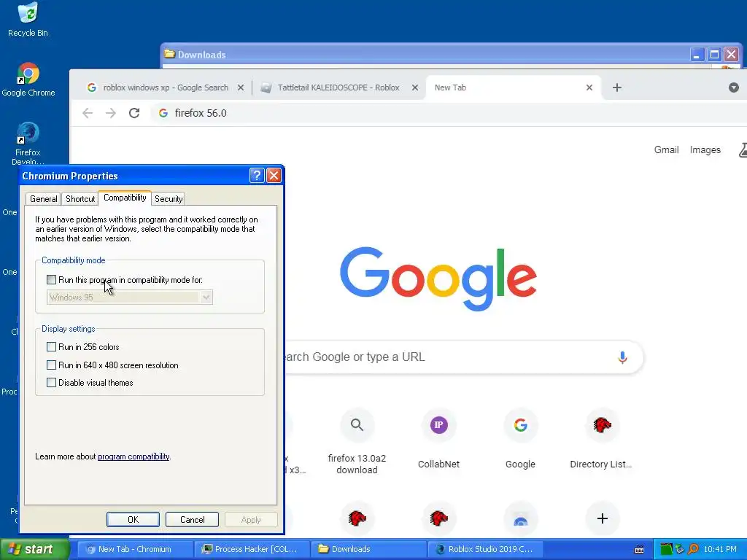Open the Firefox Developer desktop shortcut

(x=28, y=143)
